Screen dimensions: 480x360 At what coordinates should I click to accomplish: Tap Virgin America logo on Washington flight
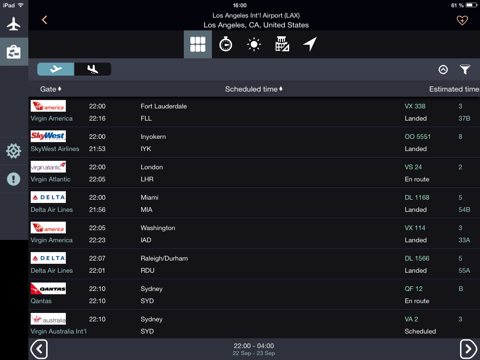(48, 228)
